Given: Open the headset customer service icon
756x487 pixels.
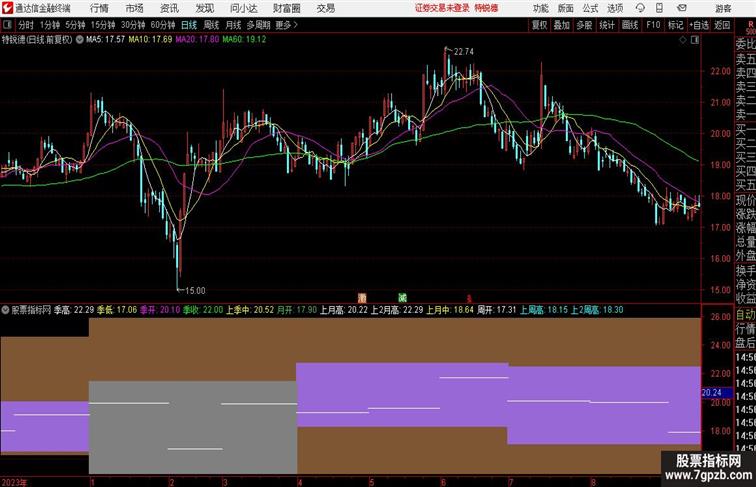Looking at the screenshot, I should click(640, 8).
